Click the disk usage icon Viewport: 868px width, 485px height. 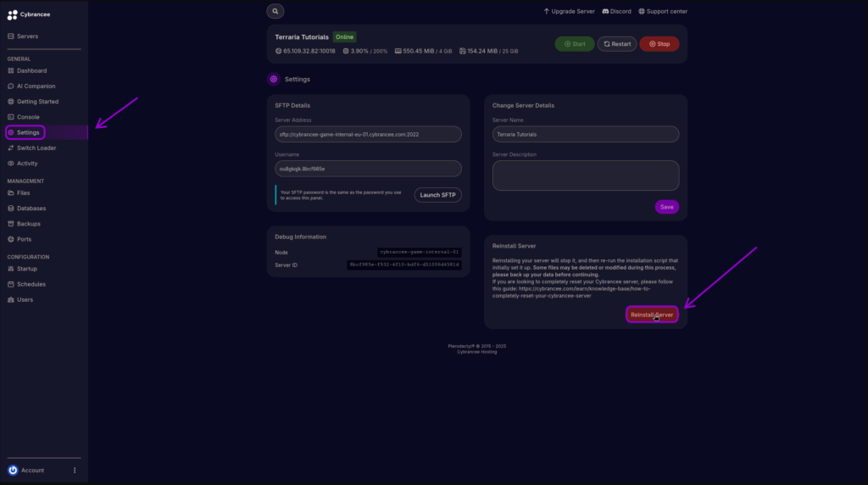[x=462, y=51]
